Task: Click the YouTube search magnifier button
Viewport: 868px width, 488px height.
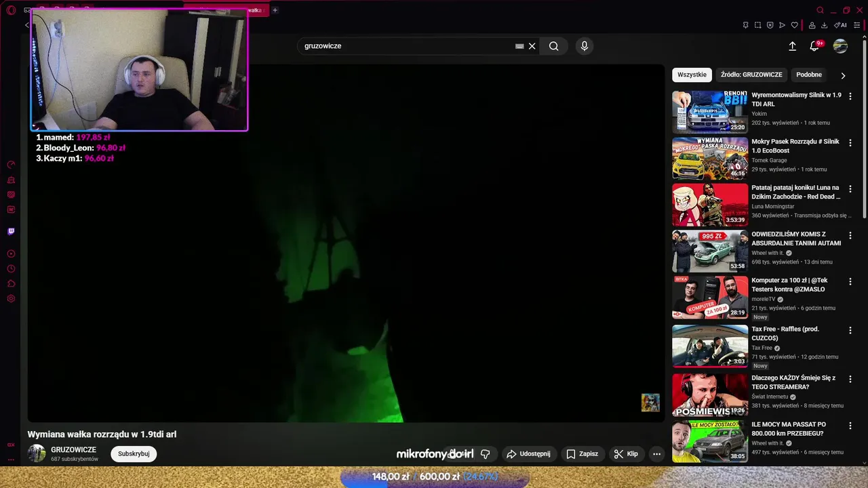Action: click(554, 46)
